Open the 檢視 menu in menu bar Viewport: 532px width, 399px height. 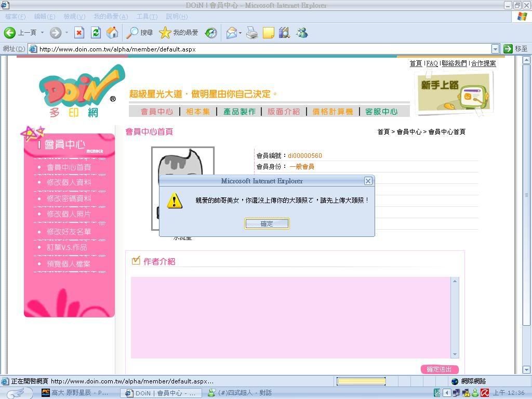[x=74, y=17]
